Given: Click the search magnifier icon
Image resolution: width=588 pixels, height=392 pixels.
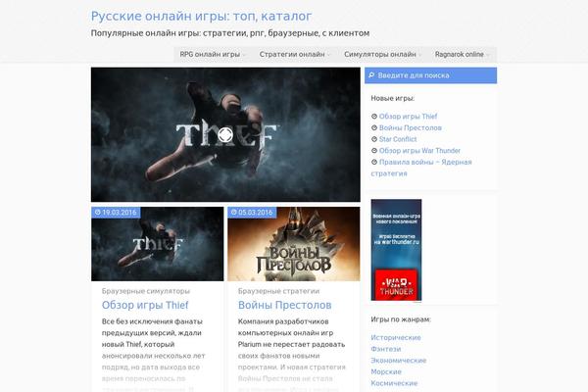Looking at the screenshot, I should pos(371,75).
